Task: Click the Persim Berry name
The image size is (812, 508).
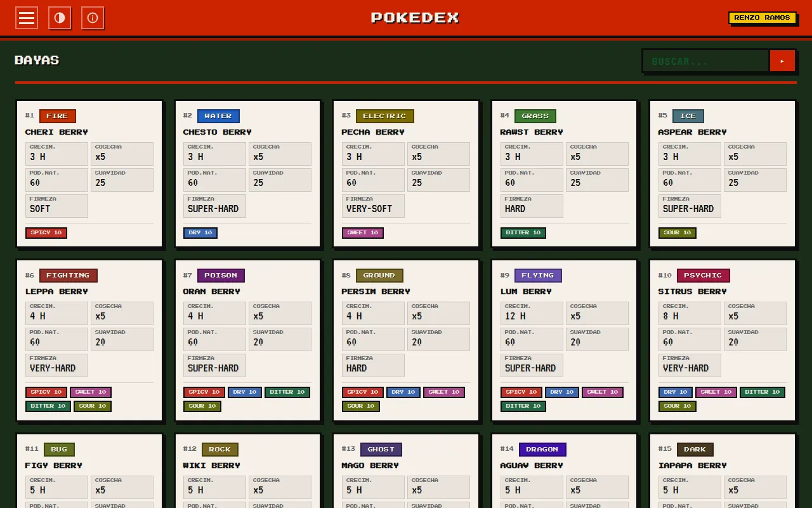Action: tap(376, 291)
